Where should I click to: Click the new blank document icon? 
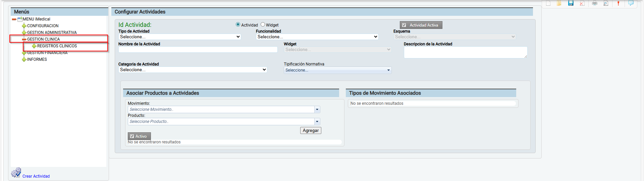(x=548, y=3)
